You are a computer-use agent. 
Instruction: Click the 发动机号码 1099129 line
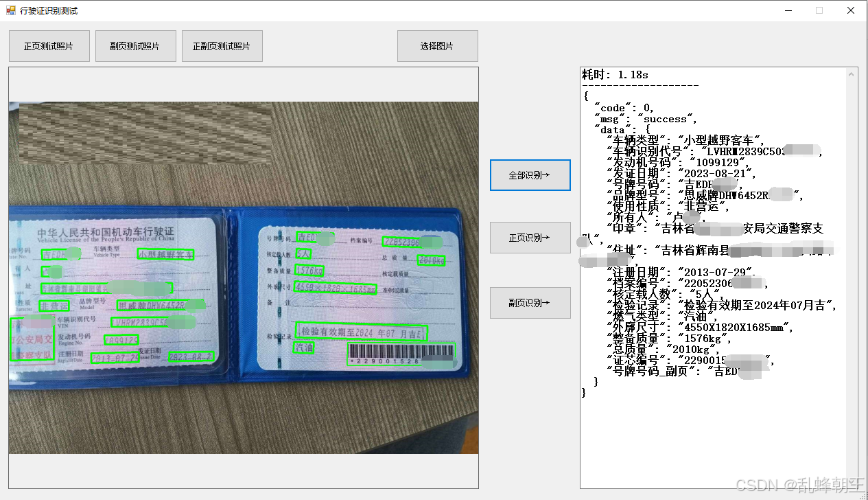point(679,162)
